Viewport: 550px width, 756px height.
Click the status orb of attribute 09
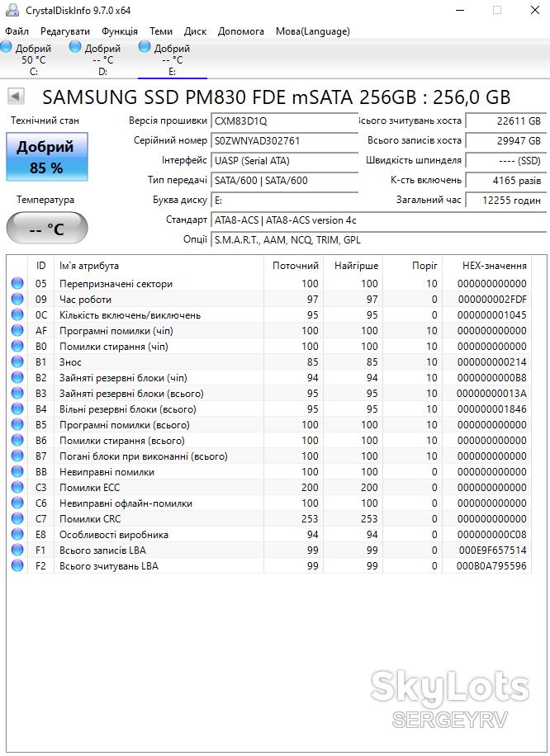point(17,299)
